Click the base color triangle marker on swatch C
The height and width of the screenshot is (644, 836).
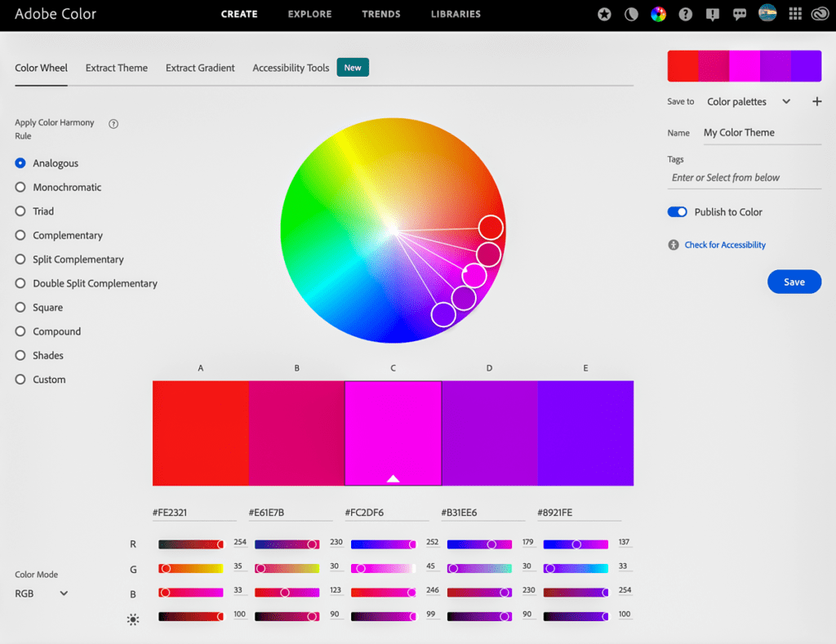pos(393,479)
